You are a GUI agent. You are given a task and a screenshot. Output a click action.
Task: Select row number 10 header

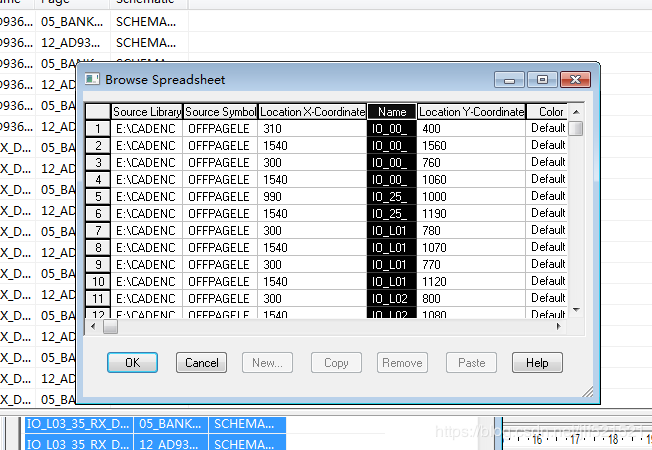tap(98, 282)
